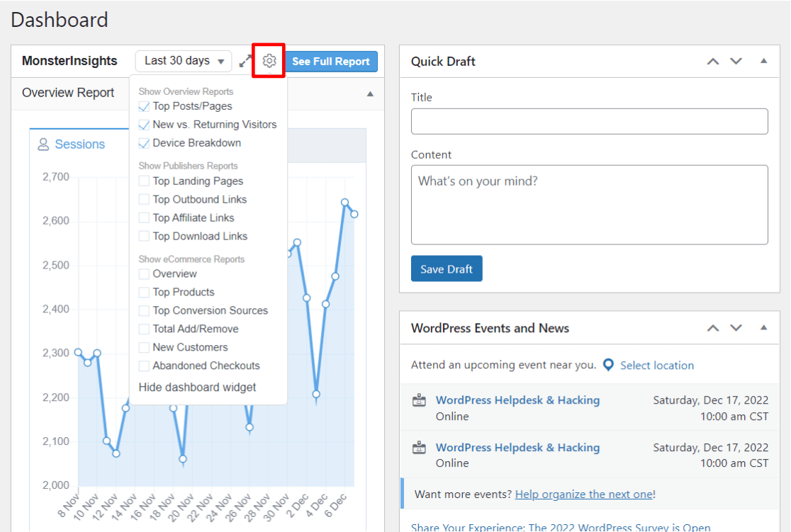Open the Last 30 days date range dropdown
The image size is (791, 532).
(x=183, y=61)
